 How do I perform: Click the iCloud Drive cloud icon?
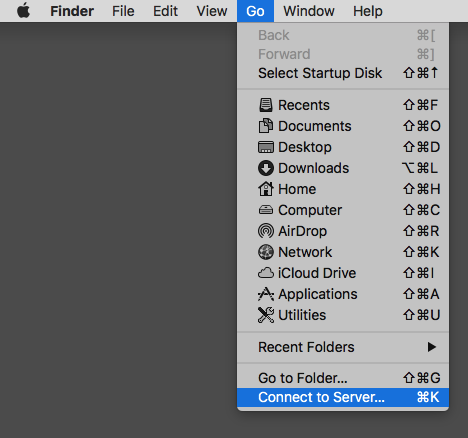[x=266, y=273]
